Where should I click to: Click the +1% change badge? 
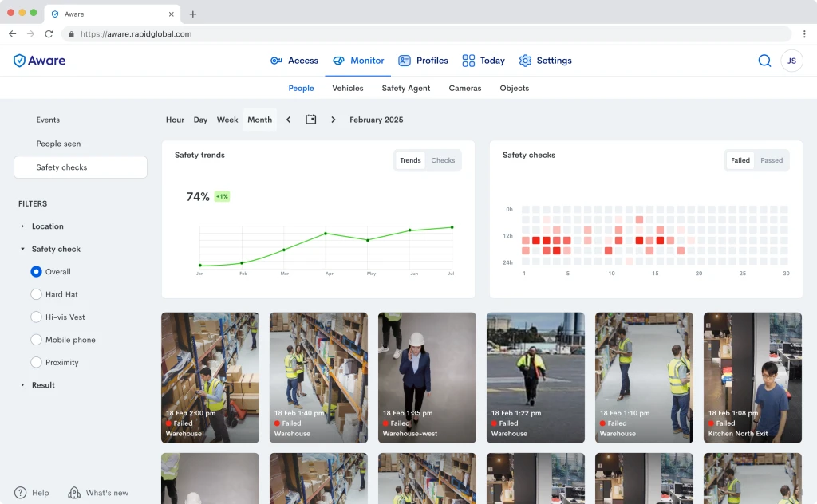pyautogui.click(x=222, y=196)
